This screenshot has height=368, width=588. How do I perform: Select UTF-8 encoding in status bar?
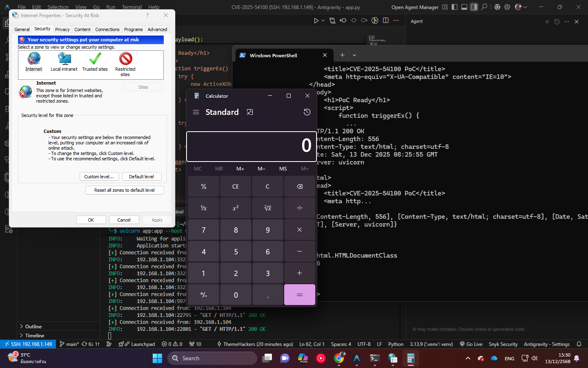(364, 344)
